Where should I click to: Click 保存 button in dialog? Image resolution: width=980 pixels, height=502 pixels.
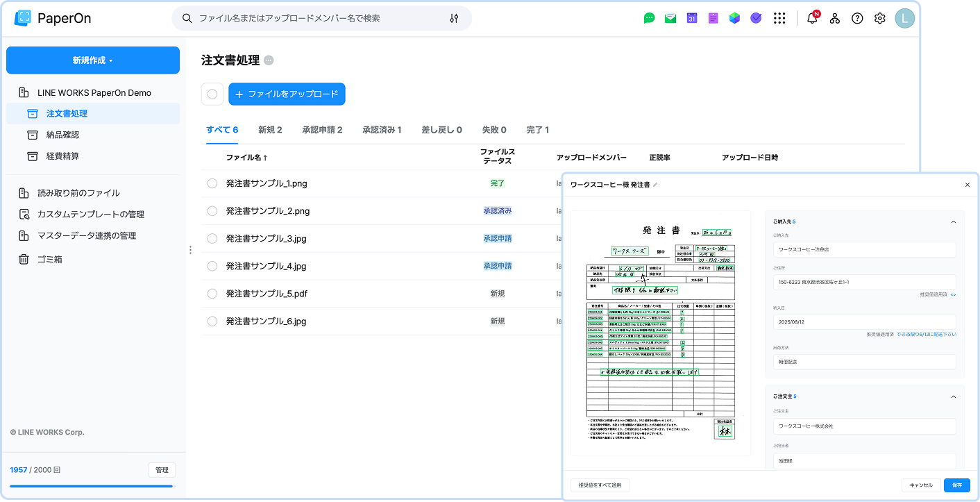click(x=957, y=485)
